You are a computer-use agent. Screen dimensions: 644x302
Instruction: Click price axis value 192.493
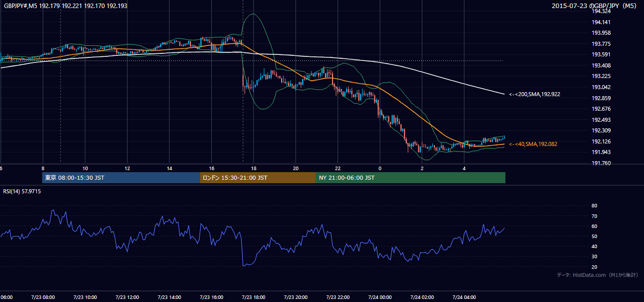click(x=601, y=120)
